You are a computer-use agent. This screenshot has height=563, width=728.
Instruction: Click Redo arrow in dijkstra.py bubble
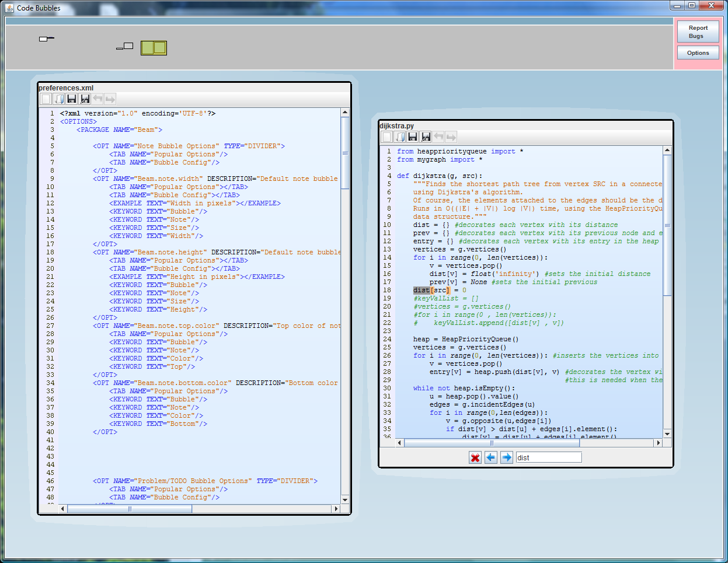(x=451, y=137)
